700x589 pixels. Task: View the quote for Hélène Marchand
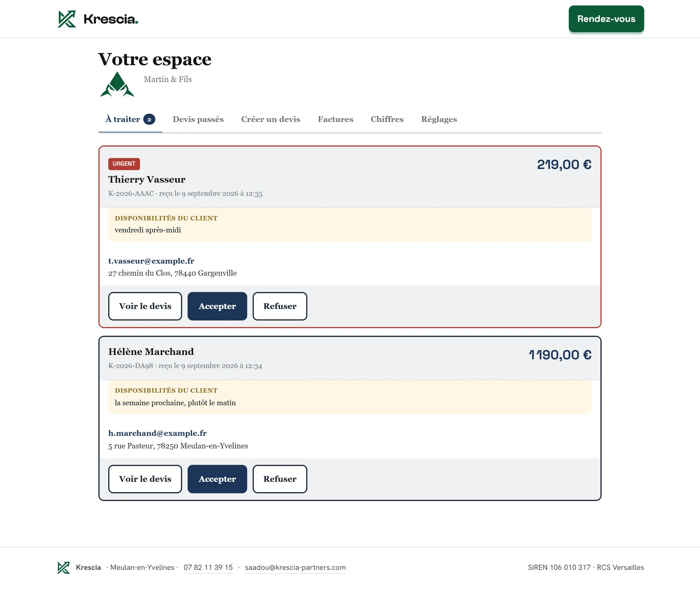(145, 479)
